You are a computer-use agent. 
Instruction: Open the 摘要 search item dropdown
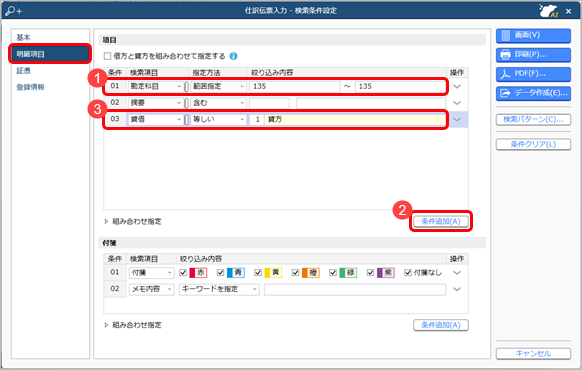click(x=156, y=103)
